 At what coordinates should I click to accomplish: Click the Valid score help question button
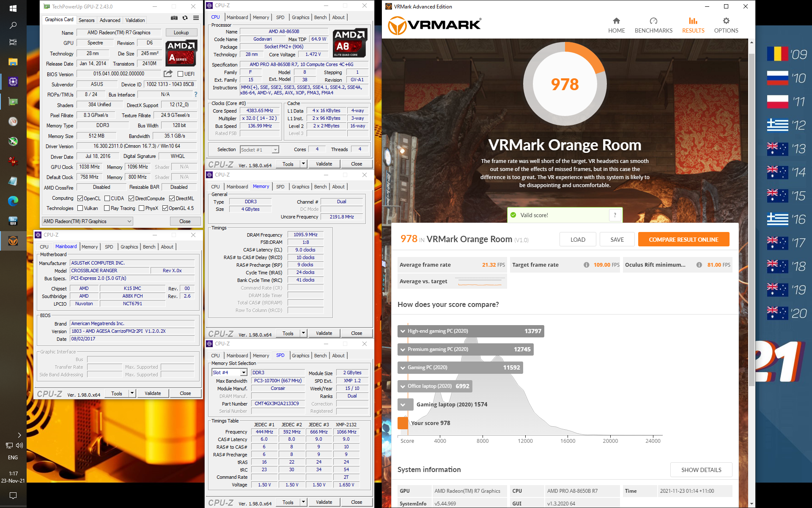(615, 215)
